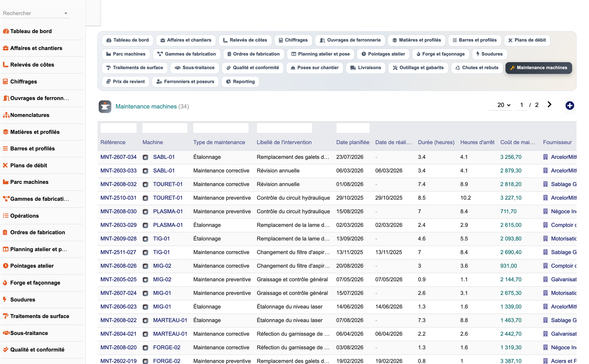This screenshot has height=364, width=589.
Task: Switch to the Reporting tab
Action: [240, 82]
